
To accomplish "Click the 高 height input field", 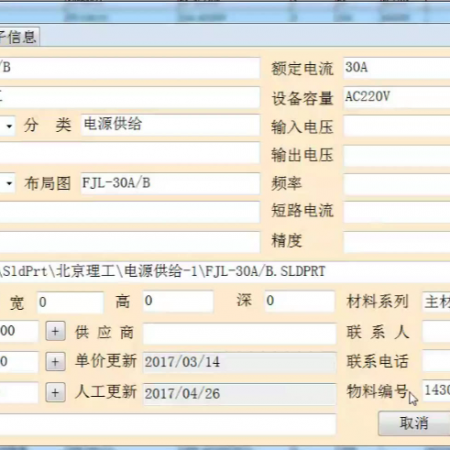I will coord(178,301).
